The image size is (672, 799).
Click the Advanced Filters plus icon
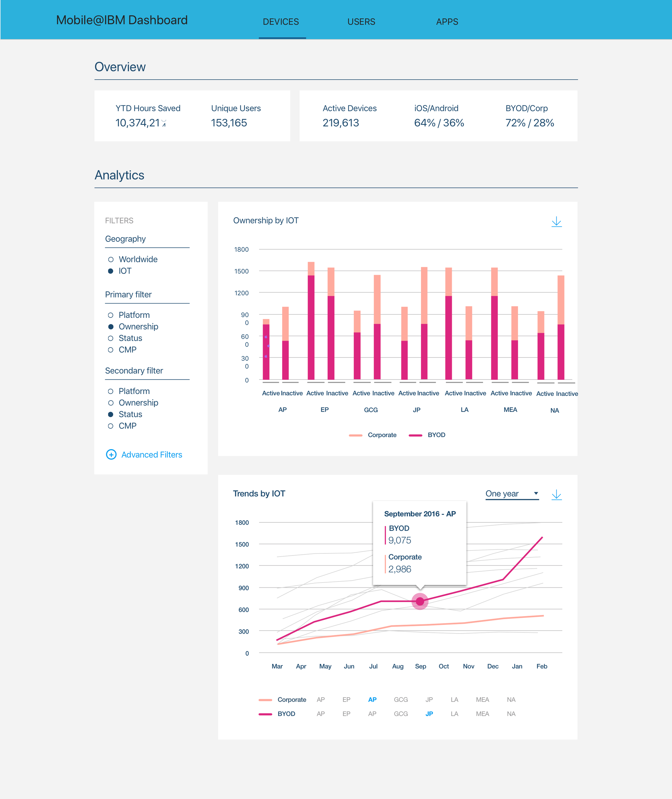pos(111,454)
